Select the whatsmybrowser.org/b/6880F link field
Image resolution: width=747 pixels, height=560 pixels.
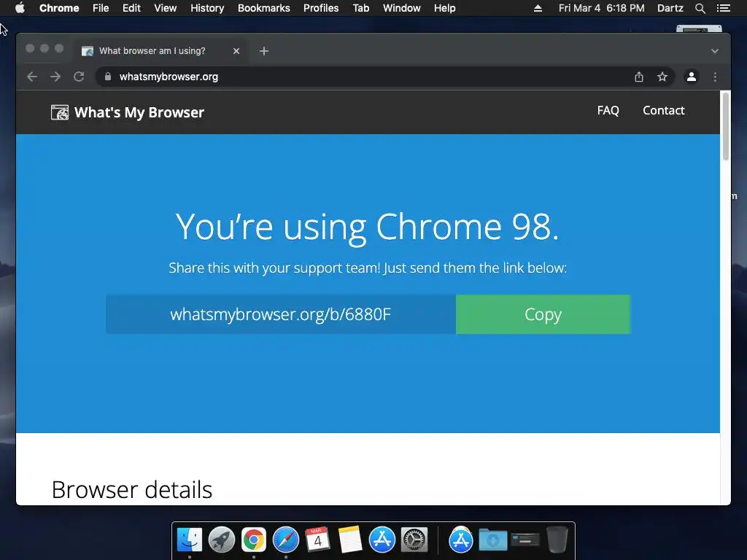[281, 314]
